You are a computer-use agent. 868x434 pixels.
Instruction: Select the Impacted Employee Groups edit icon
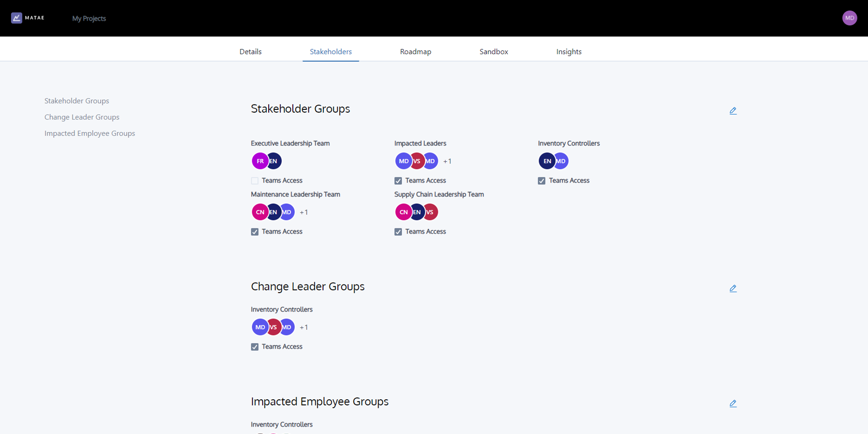click(733, 403)
